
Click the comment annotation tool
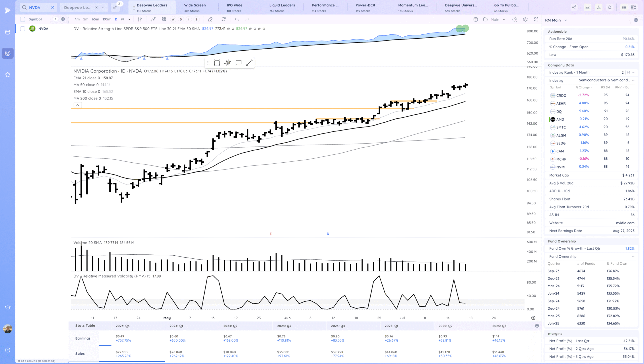(238, 63)
